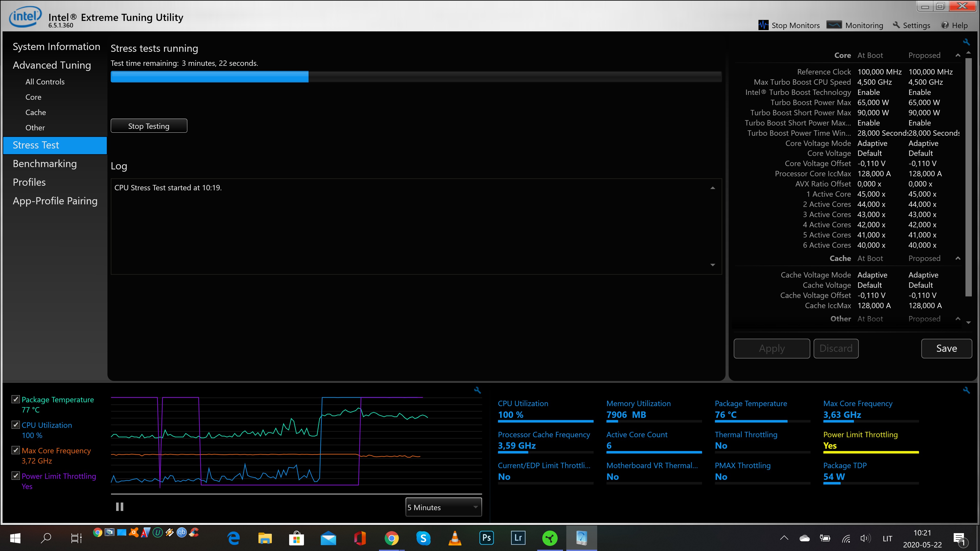
Task: Collapse the Cache section chevron
Action: pyautogui.click(x=958, y=259)
